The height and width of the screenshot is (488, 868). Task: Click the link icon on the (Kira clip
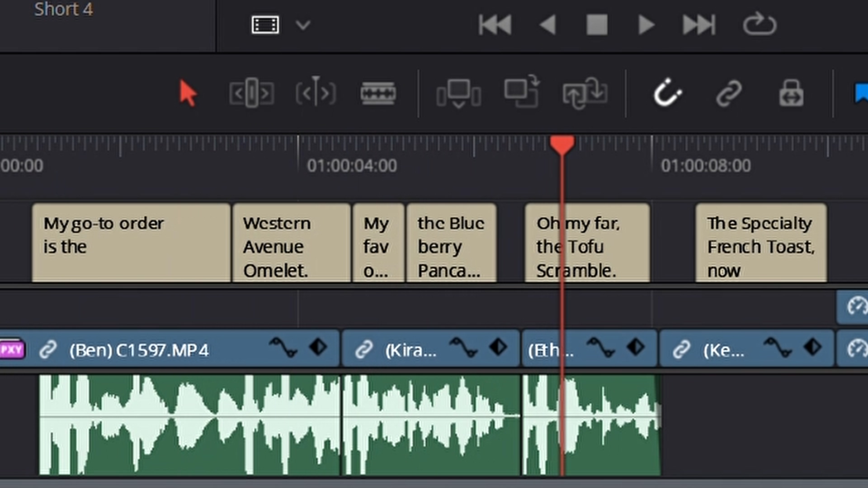click(x=363, y=349)
